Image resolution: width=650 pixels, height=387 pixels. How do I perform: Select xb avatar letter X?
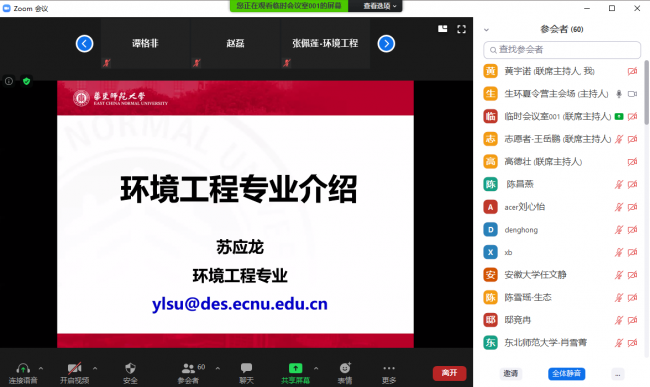pyautogui.click(x=490, y=252)
